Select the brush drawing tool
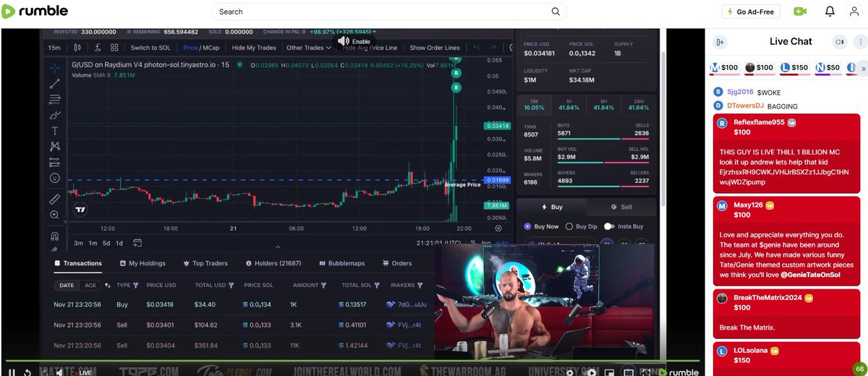This screenshot has height=376, width=868. pyautogui.click(x=54, y=115)
